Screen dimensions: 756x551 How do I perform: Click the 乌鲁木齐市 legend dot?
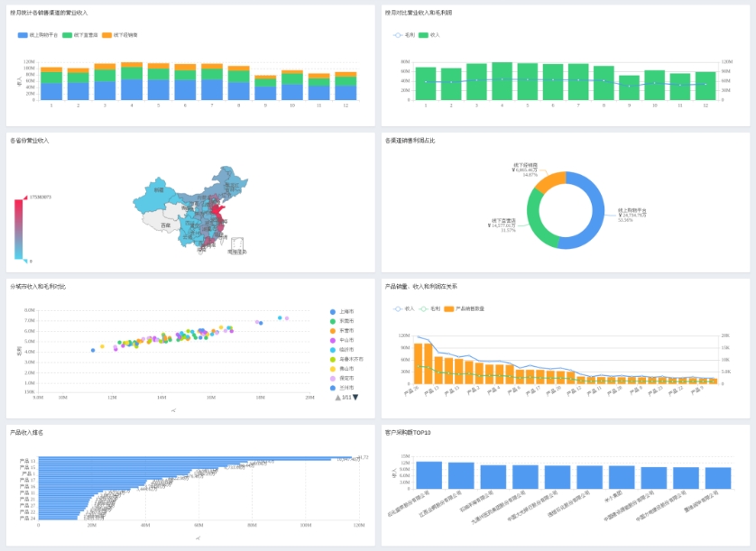tap(333, 359)
